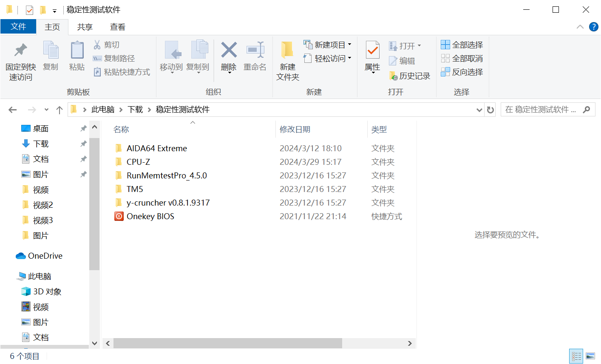Open the Open (打开) dropdown in ribbon

pos(405,45)
